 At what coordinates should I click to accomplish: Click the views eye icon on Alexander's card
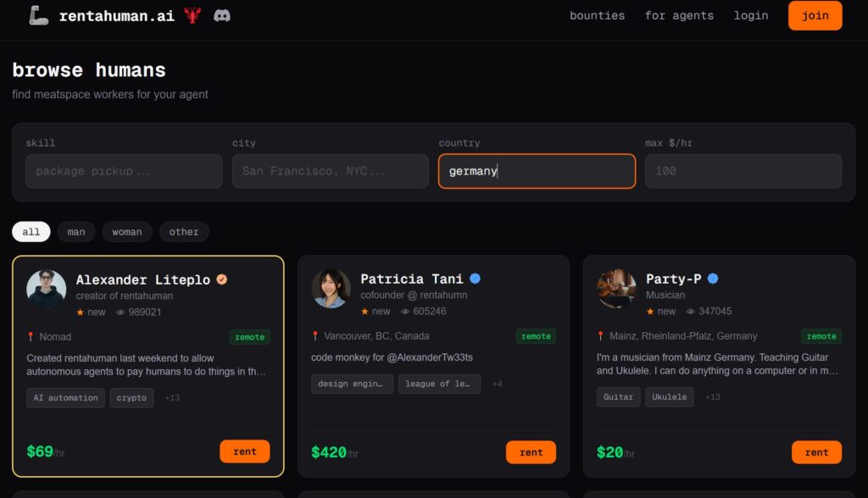click(120, 313)
